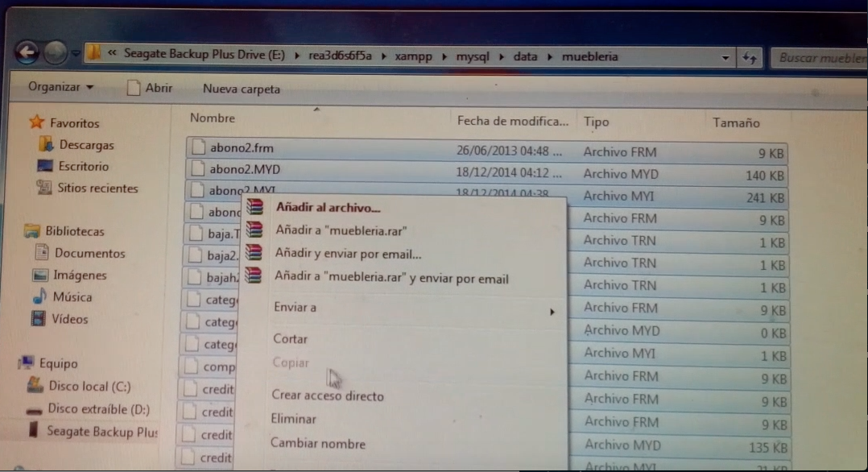Image resolution: width=868 pixels, height=472 pixels.
Task: Click the WinRAR icon next to "Añadir y enviar por email..."
Action: [254, 253]
